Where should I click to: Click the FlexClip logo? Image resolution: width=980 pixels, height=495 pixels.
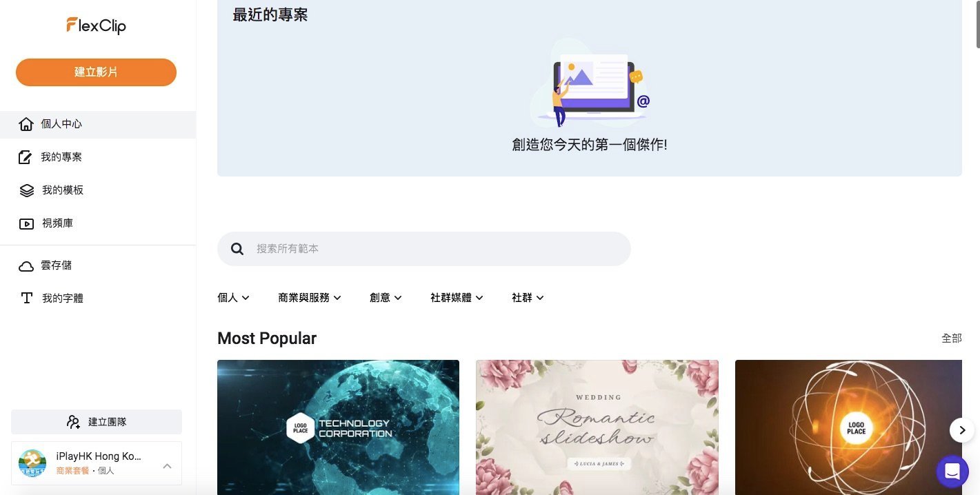pos(96,26)
